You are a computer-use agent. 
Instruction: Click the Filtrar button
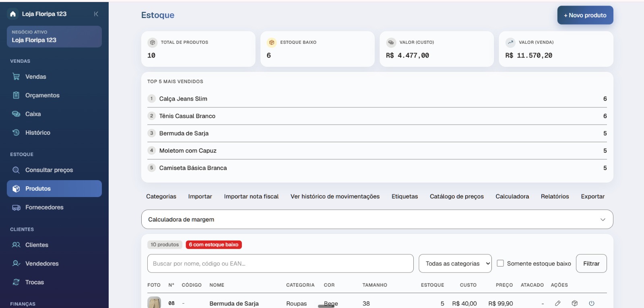pos(591,263)
